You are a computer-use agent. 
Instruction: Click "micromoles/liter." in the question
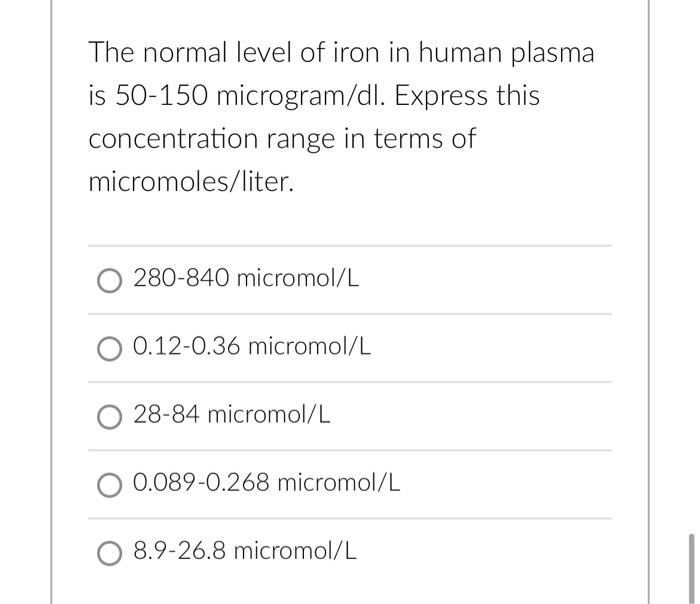(191, 183)
